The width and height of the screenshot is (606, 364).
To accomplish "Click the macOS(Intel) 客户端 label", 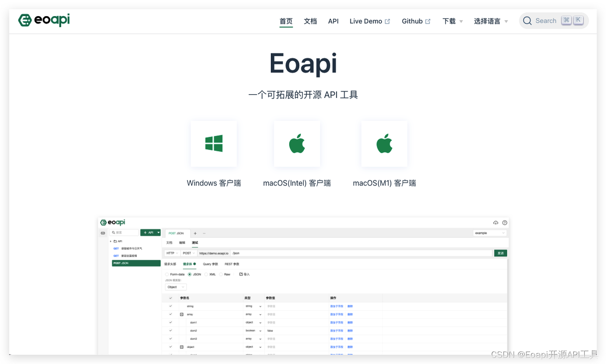I will [x=297, y=183].
